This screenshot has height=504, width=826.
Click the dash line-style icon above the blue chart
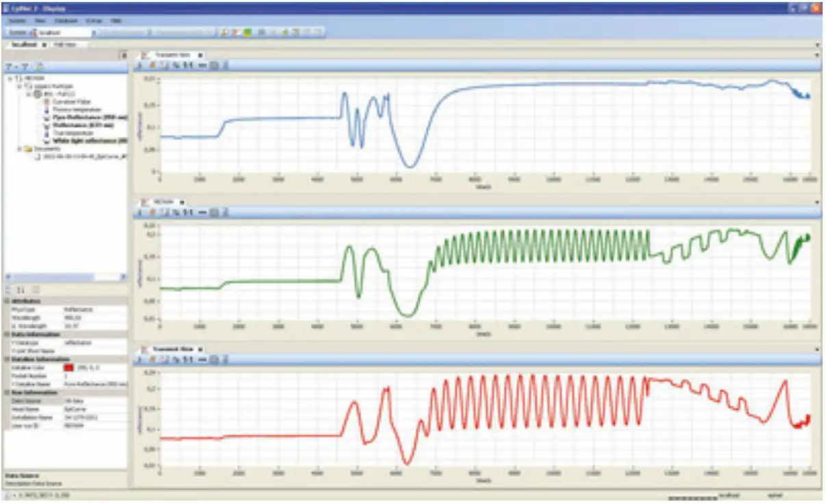pos(202,65)
